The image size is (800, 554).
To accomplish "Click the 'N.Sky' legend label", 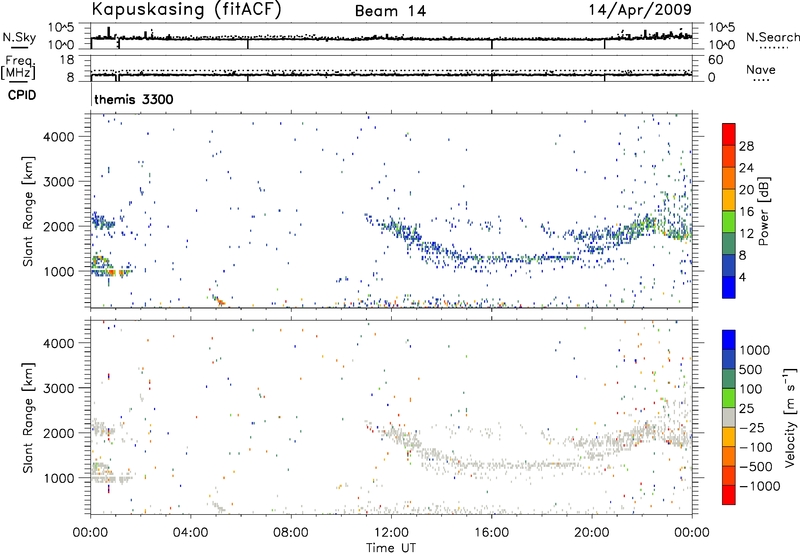I will point(19,37).
